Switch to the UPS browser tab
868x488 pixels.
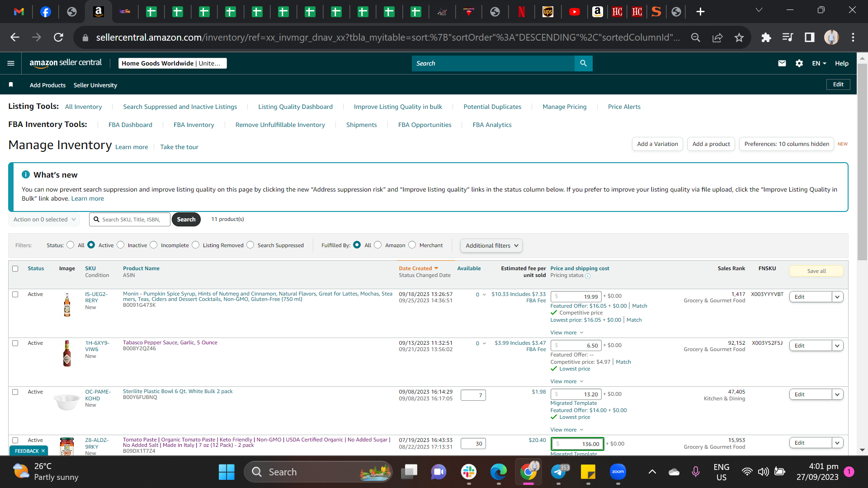(x=548, y=12)
